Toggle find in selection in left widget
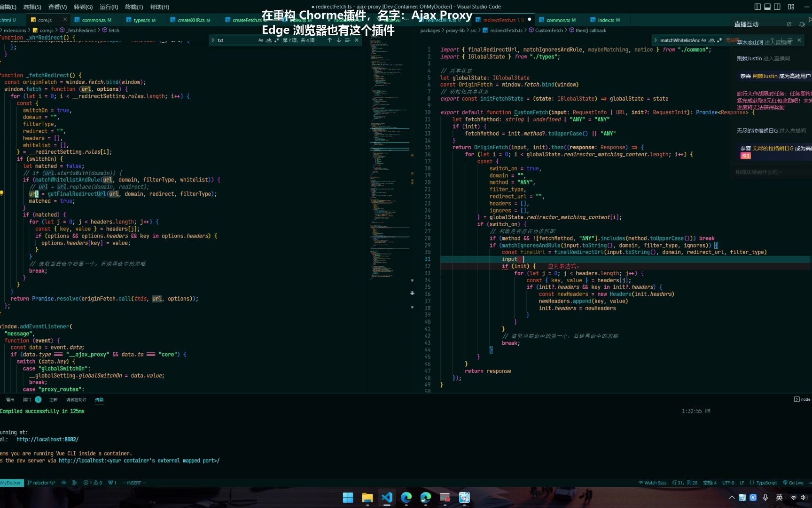 pos(347,40)
